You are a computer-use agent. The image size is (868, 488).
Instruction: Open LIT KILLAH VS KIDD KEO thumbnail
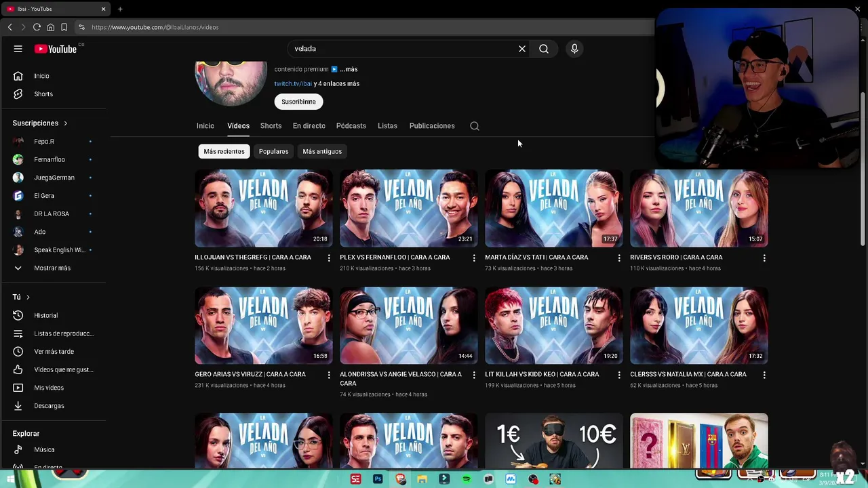[553, 325]
